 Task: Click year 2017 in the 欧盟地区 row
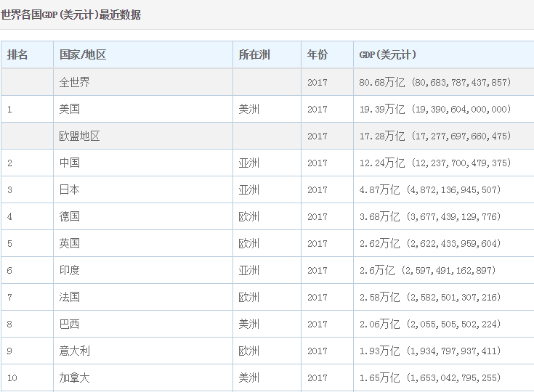tap(317, 136)
